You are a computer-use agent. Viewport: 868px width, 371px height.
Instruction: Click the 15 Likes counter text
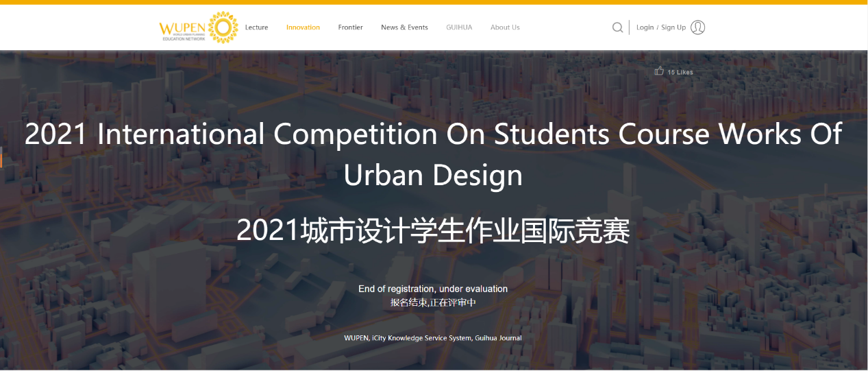click(x=680, y=72)
